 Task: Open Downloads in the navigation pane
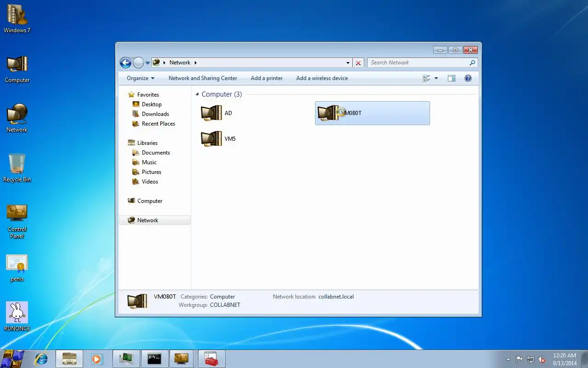tap(155, 114)
